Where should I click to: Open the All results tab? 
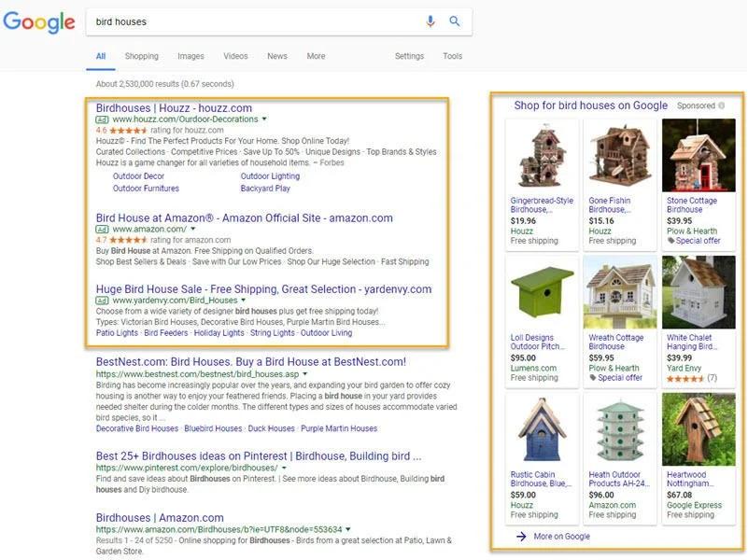point(101,56)
